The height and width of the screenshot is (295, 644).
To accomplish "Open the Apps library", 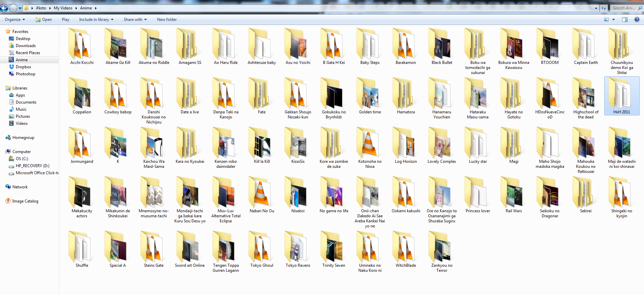I will coord(20,95).
